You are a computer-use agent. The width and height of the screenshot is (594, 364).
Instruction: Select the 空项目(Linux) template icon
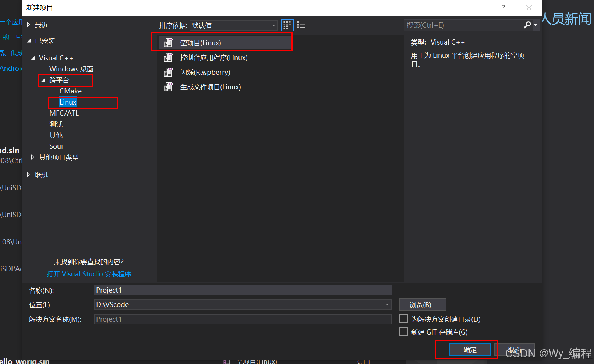coord(168,43)
